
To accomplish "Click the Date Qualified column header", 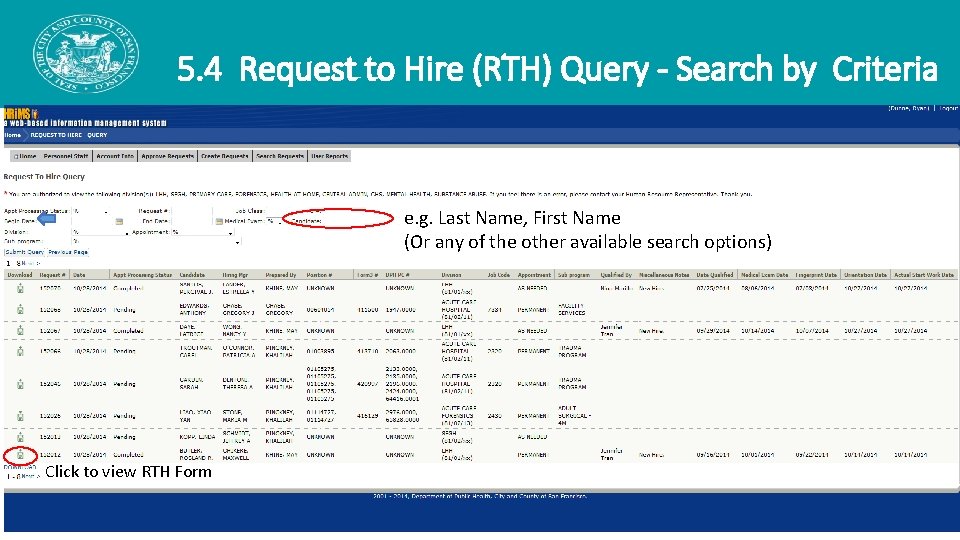I will (x=714, y=275).
